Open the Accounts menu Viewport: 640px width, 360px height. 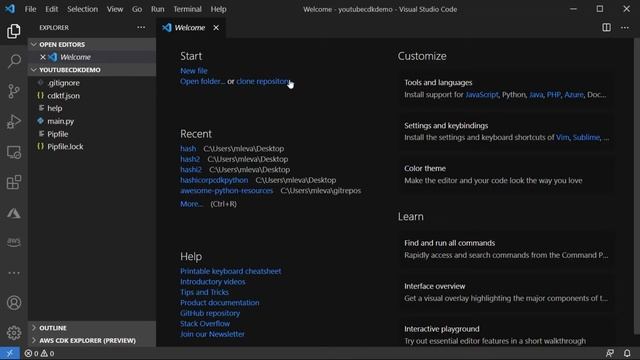tap(13, 303)
